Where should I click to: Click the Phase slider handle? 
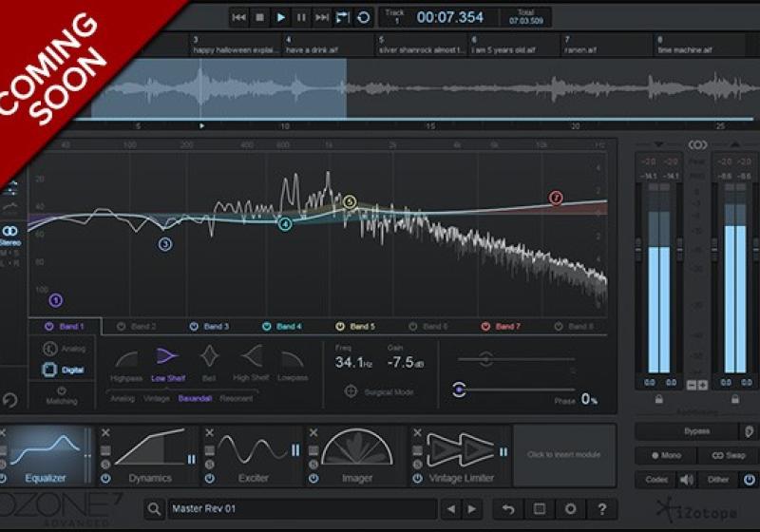(460, 389)
